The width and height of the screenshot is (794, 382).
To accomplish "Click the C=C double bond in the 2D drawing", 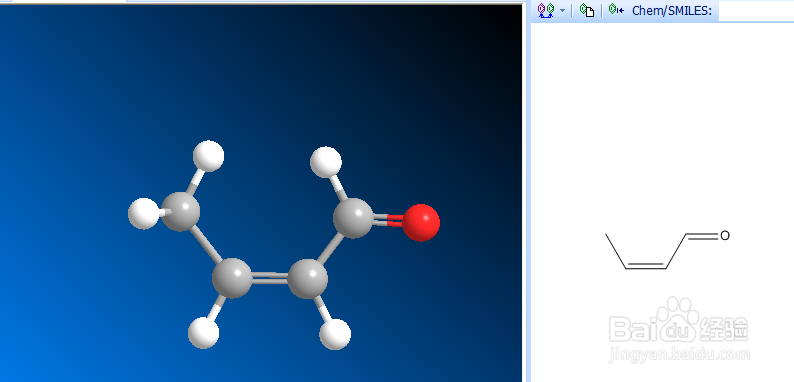I will [646, 266].
